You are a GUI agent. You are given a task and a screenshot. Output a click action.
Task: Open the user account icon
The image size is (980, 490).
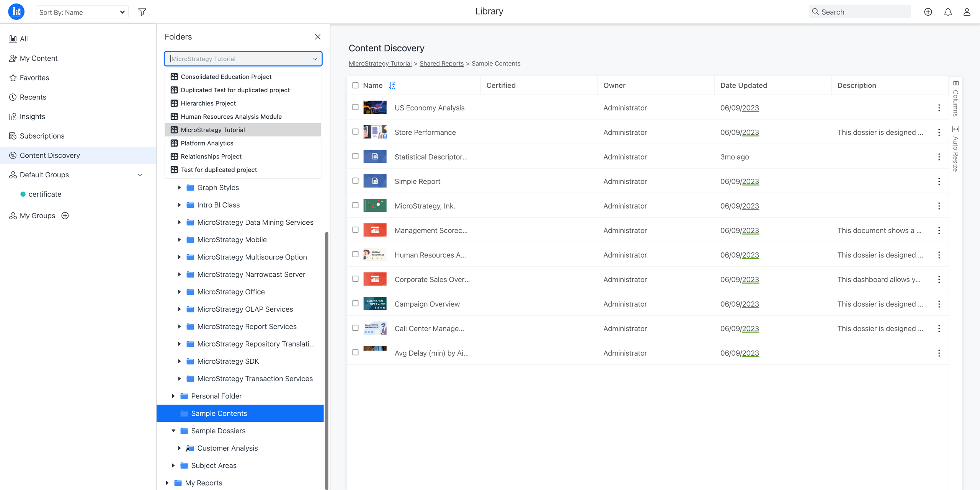(967, 12)
